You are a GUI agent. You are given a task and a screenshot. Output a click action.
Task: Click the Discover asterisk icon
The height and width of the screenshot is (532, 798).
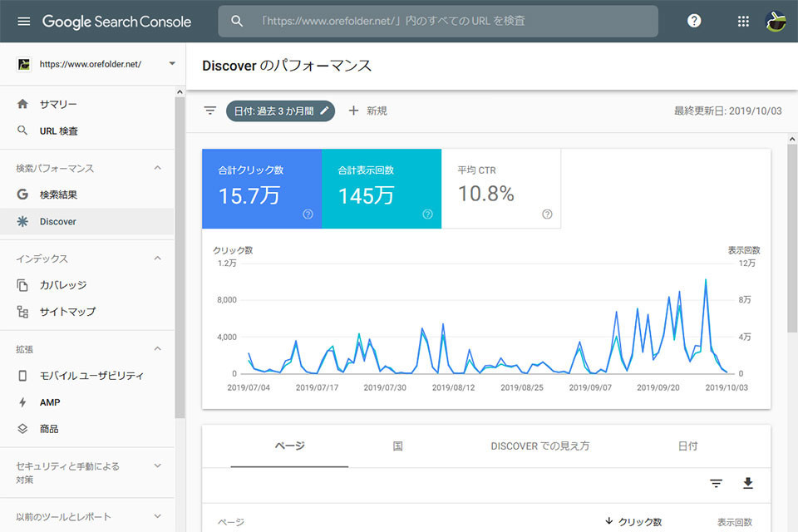coord(22,221)
